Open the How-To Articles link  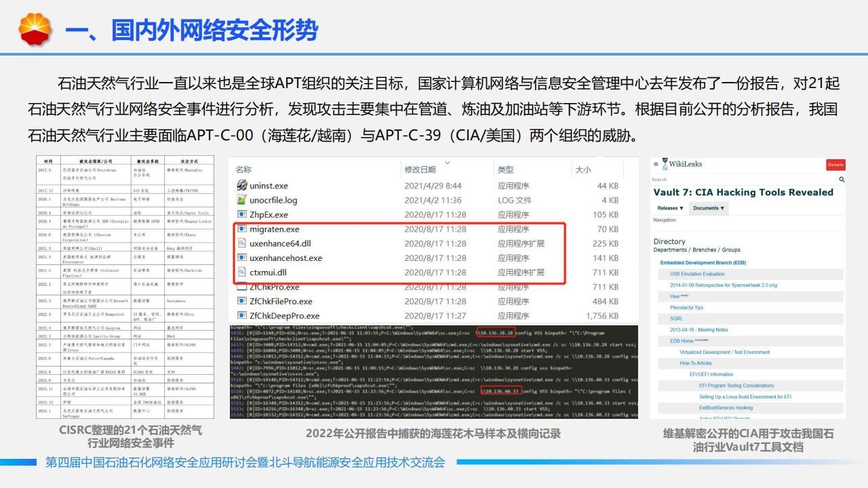pos(696,363)
